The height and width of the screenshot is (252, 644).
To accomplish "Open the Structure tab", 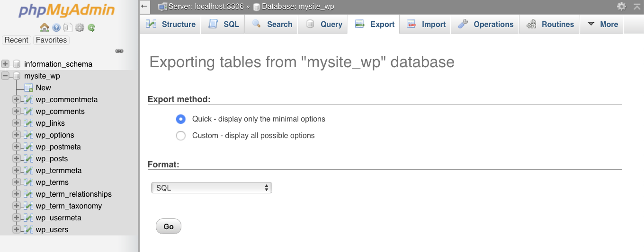I will pyautogui.click(x=171, y=24).
